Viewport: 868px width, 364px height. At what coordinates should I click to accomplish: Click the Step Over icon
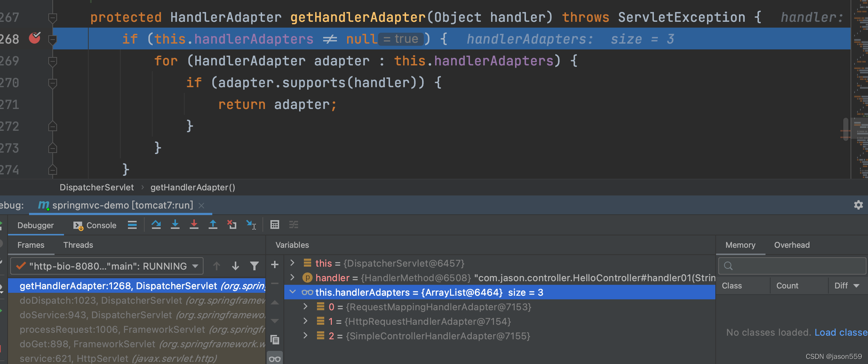pos(156,225)
